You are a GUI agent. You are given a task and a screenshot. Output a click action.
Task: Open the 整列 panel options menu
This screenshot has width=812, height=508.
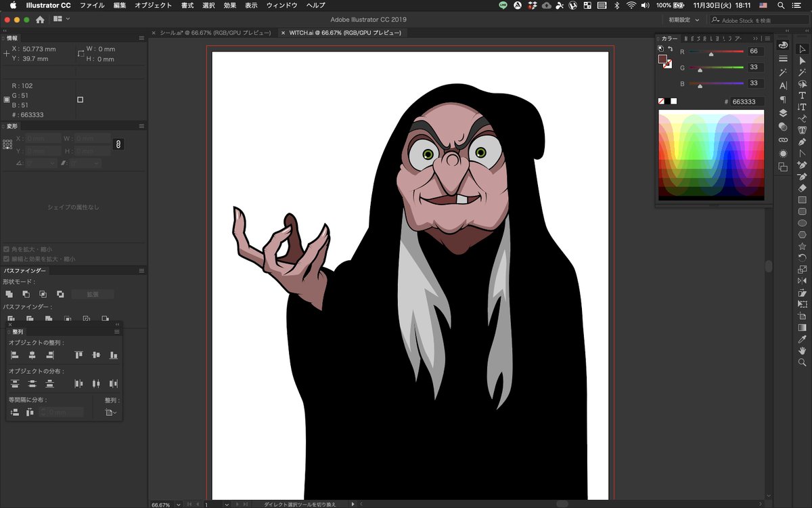coord(117,332)
